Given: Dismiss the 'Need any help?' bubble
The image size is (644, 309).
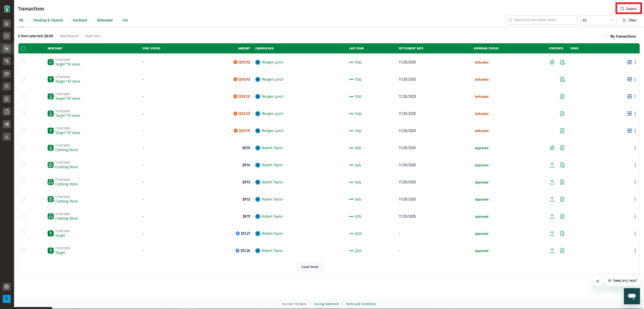Looking at the screenshot, I should (598, 281).
